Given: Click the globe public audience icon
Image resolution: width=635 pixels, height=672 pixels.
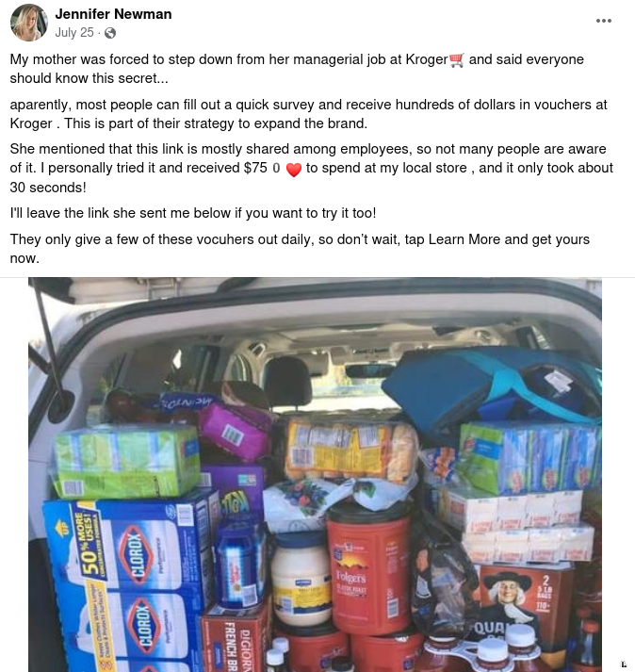Looking at the screenshot, I should [x=110, y=33].
